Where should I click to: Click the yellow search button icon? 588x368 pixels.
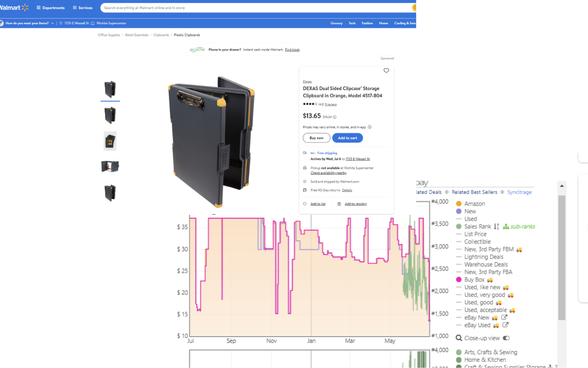[414, 8]
